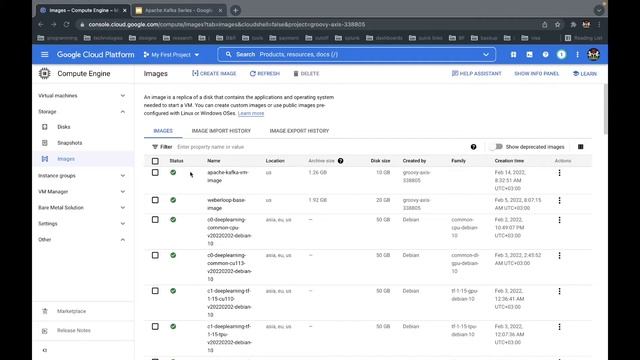640x360 pixels.
Task: Click the Disks sidebar icon
Action: click(44, 127)
